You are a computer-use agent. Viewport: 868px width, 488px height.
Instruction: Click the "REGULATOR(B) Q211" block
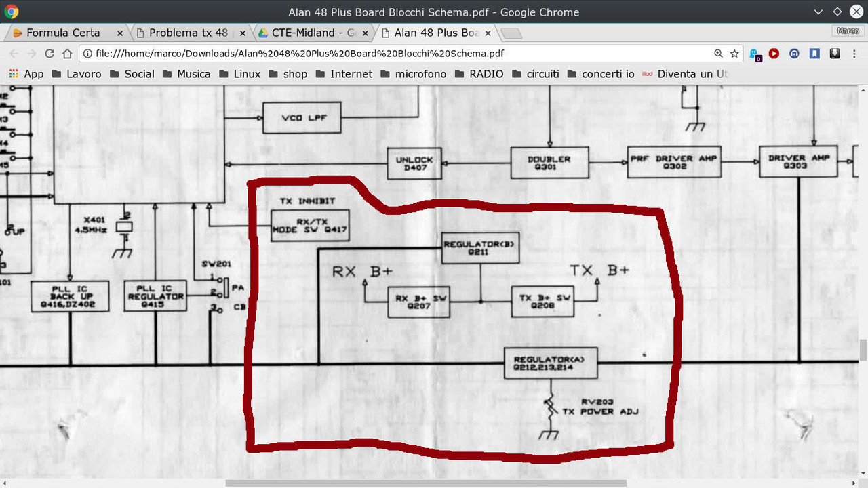click(481, 248)
